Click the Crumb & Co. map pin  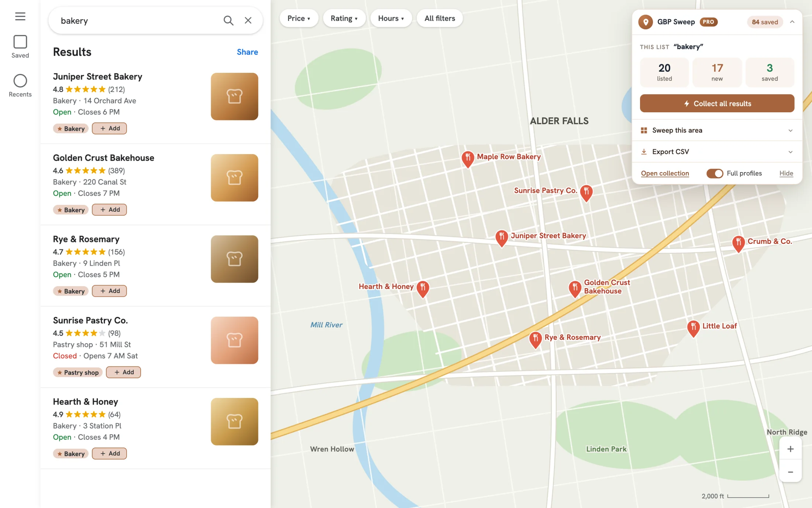point(738,244)
